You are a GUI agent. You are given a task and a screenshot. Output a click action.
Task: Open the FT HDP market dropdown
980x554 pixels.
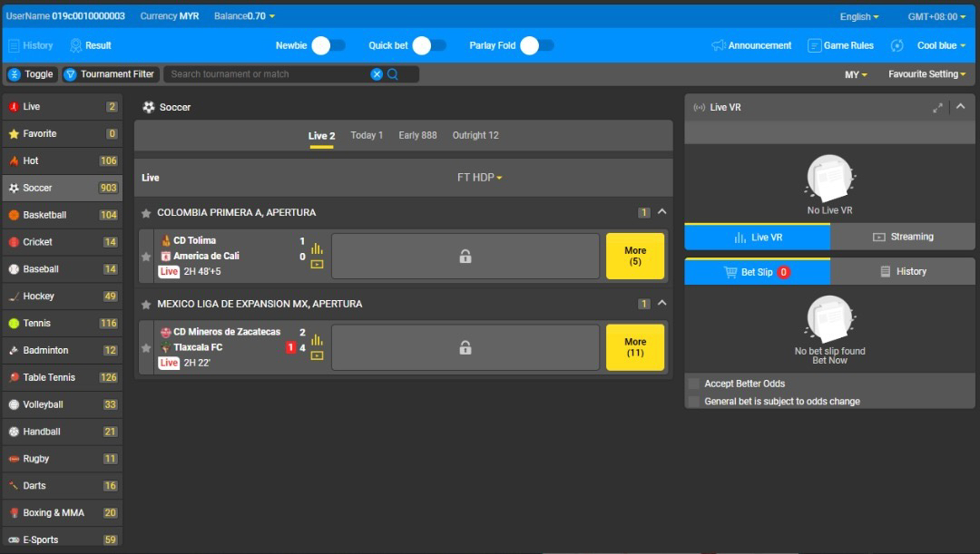coord(480,178)
